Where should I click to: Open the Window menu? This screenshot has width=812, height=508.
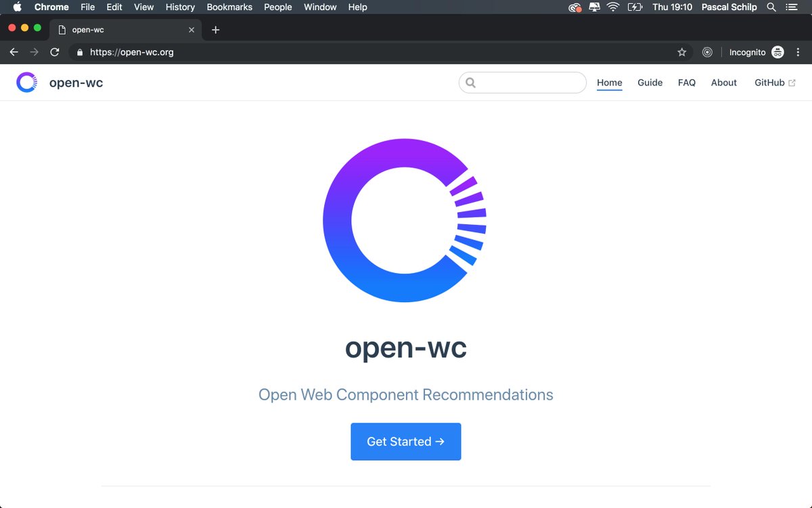tap(320, 7)
